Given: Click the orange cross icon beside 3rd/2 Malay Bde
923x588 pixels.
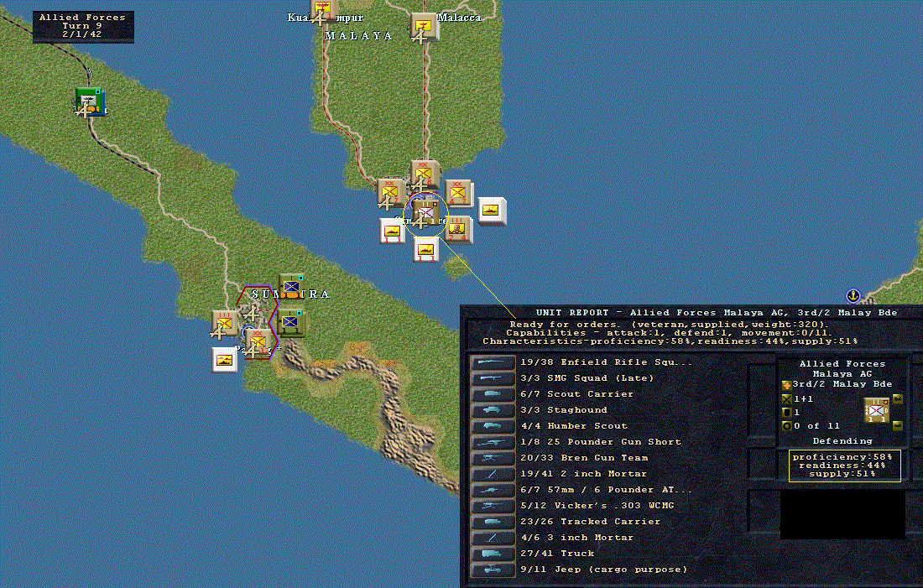Looking at the screenshot, I should point(786,385).
